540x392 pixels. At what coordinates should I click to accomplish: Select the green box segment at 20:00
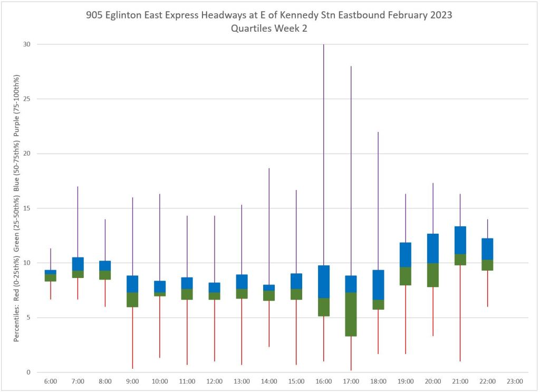tap(432, 275)
